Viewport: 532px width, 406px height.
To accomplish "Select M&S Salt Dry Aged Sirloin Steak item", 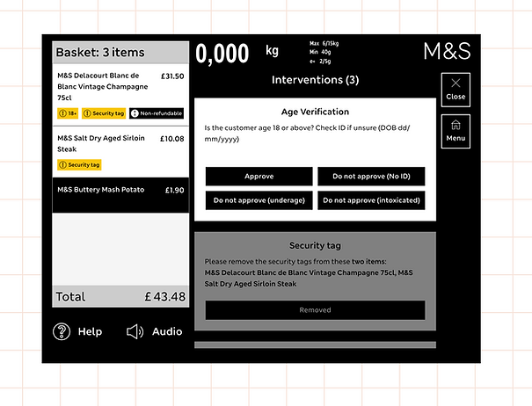I will pos(120,152).
